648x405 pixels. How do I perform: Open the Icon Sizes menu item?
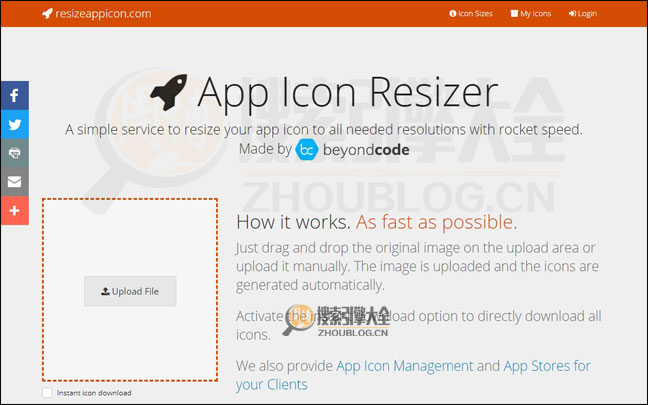pos(471,14)
